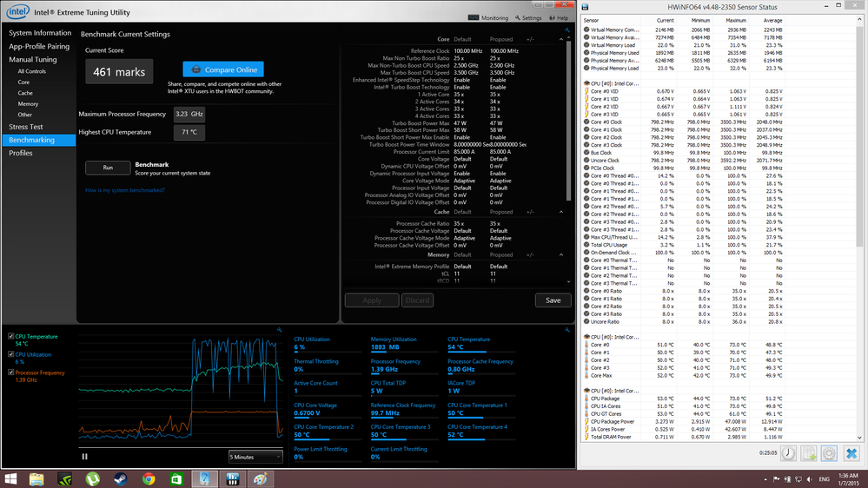The width and height of the screenshot is (868, 488).
Task: Open XTU Settings wrench menu
Action: tap(528, 17)
